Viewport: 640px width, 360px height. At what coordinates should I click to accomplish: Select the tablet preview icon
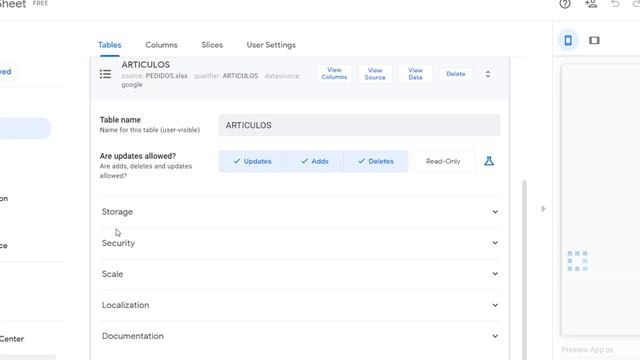[x=594, y=40]
